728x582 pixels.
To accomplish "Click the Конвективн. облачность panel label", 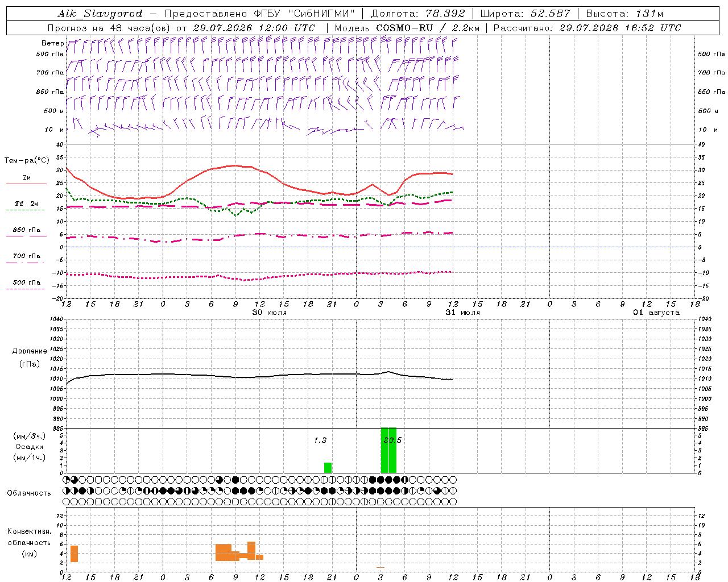I will click(x=30, y=543).
